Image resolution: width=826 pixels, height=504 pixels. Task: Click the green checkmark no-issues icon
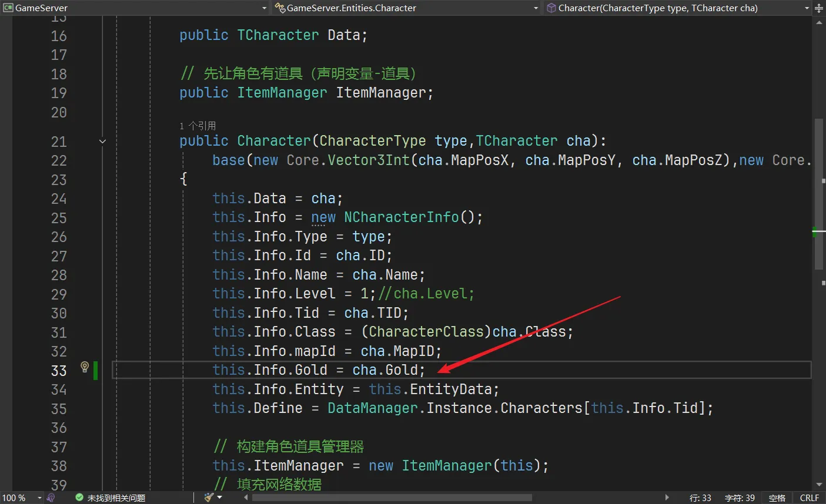(x=79, y=498)
